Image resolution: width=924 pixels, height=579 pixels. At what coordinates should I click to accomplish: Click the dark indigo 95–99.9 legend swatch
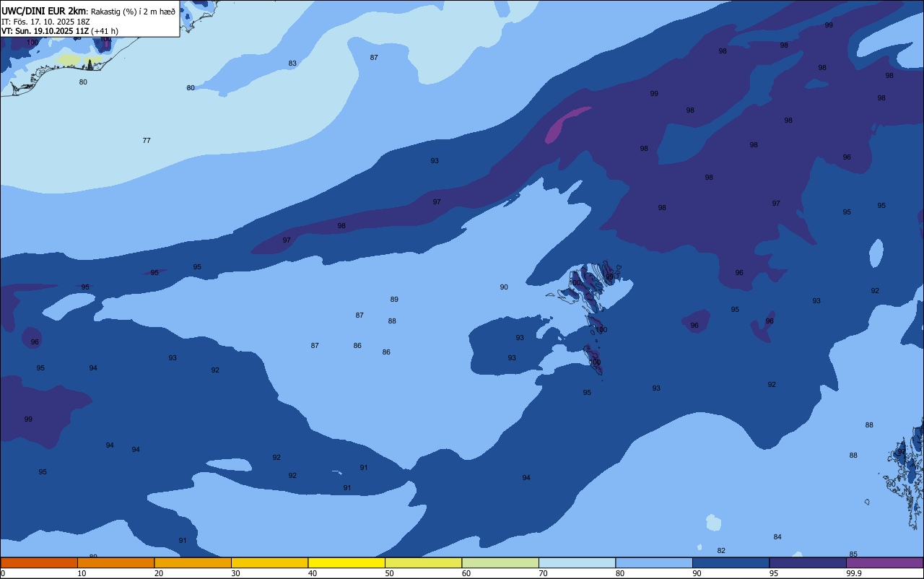tap(808, 562)
